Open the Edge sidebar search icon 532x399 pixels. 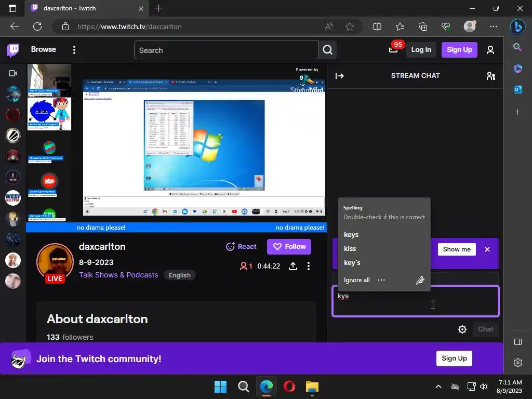coord(517,47)
